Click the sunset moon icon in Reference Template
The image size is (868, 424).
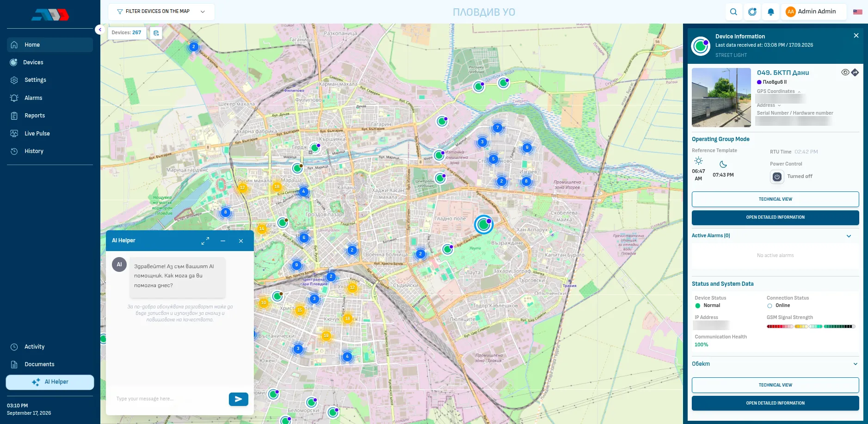pos(723,164)
